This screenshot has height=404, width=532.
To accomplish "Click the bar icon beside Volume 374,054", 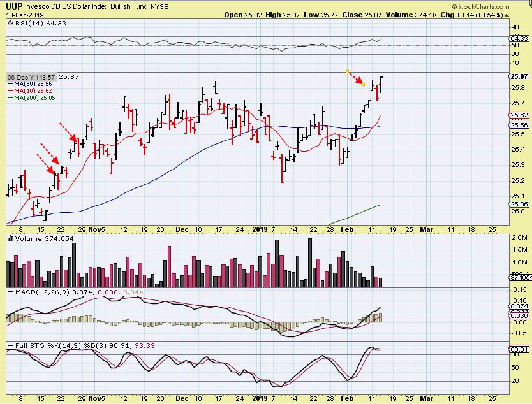I will click(x=10, y=238).
